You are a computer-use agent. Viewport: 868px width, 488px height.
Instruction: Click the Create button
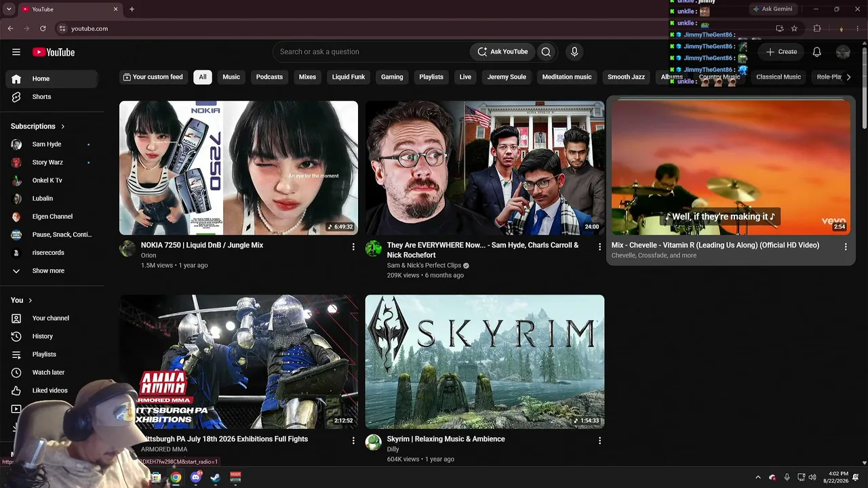click(781, 52)
